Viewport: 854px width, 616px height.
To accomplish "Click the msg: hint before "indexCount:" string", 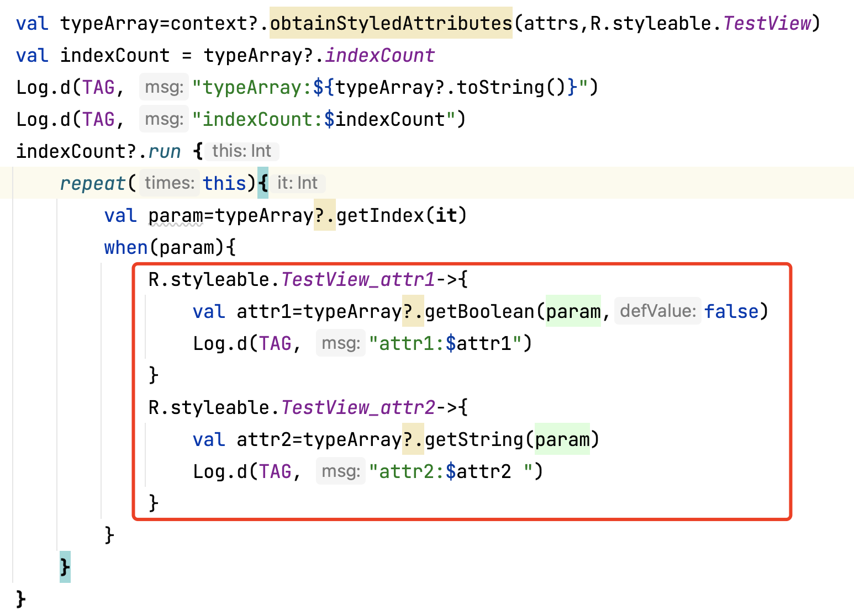I will click(164, 119).
